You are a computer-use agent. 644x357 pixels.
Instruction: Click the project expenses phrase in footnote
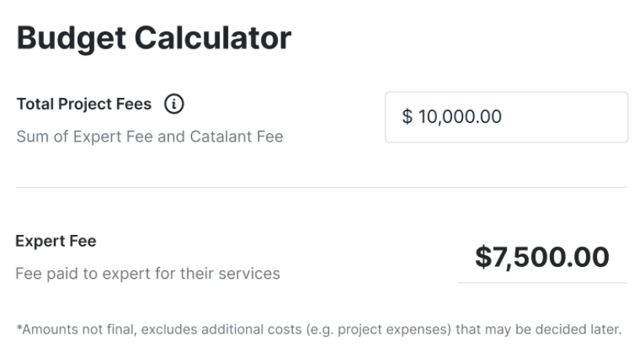(394, 330)
